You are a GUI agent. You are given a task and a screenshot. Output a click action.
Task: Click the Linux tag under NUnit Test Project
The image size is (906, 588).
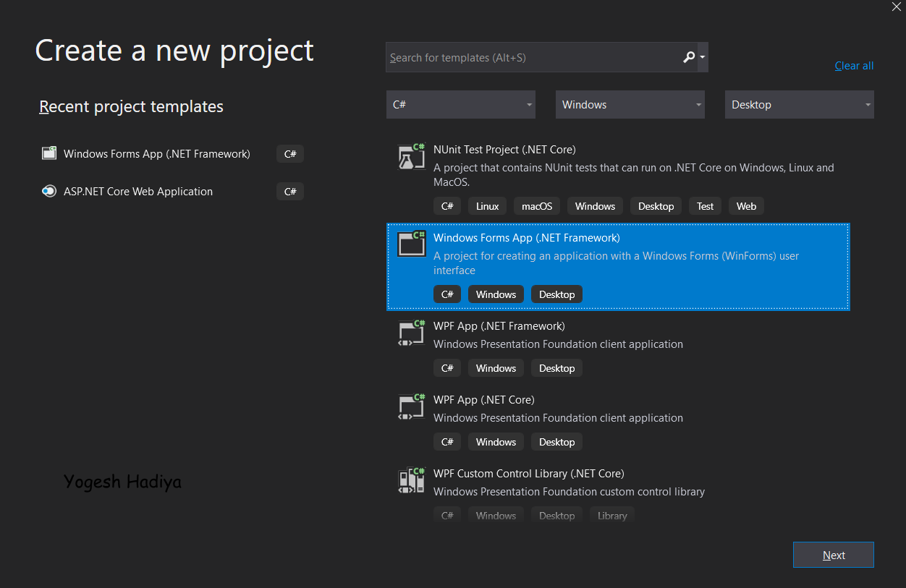tap(486, 205)
